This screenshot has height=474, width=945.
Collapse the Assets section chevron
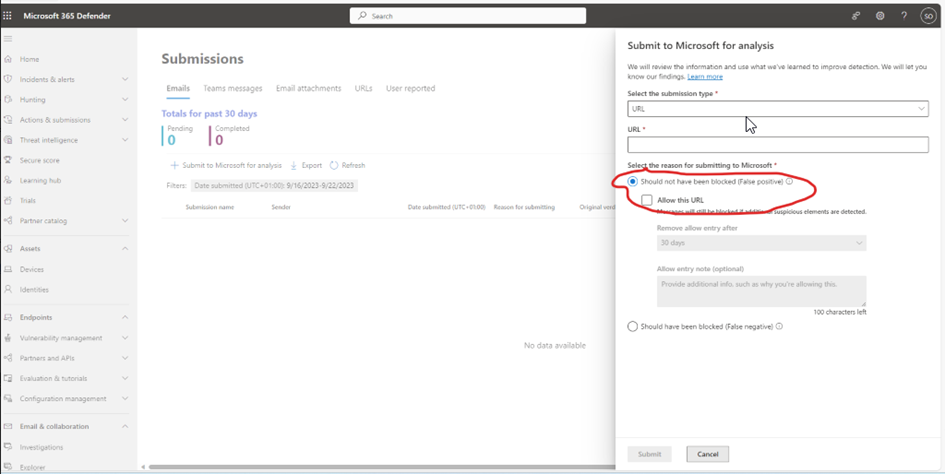[125, 248]
